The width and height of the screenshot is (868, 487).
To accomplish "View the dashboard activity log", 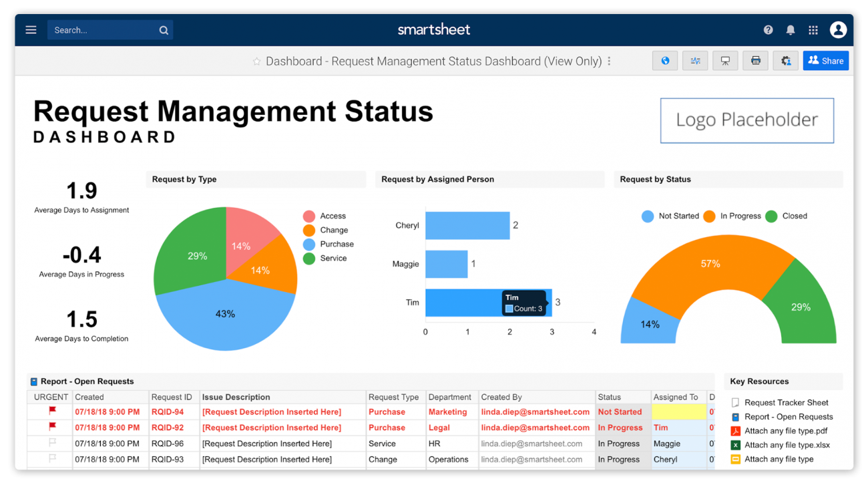I will point(695,60).
